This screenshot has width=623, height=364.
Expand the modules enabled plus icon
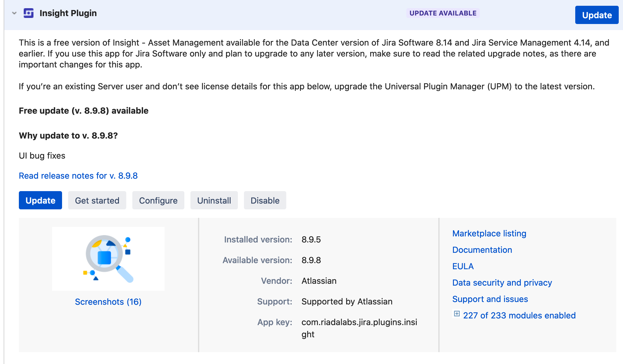457,314
